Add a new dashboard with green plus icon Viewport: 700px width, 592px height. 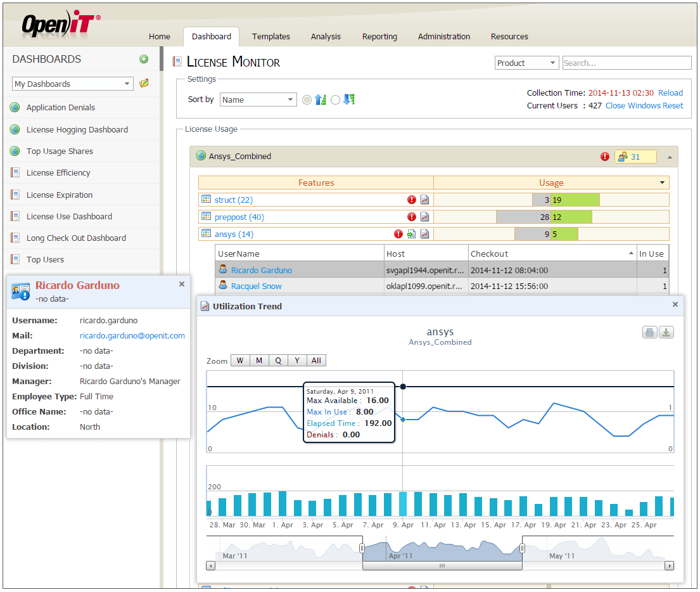click(144, 59)
